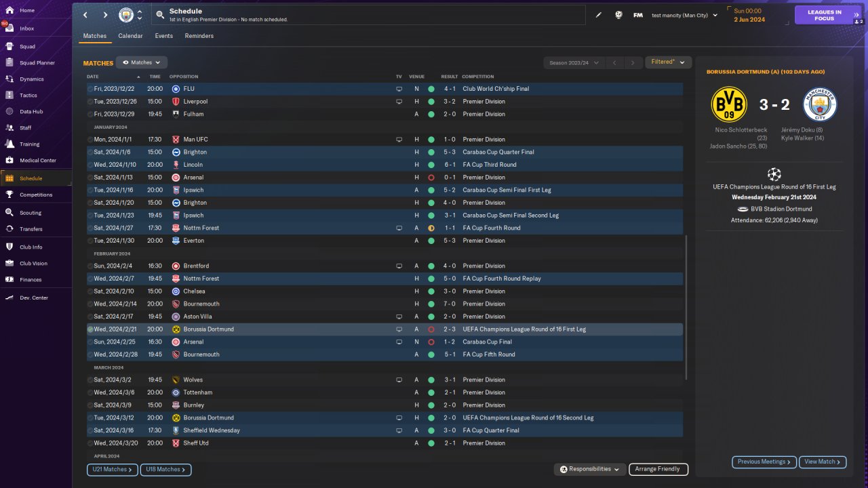Click the Borussia Dortmund crest in the match panel

(729, 104)
